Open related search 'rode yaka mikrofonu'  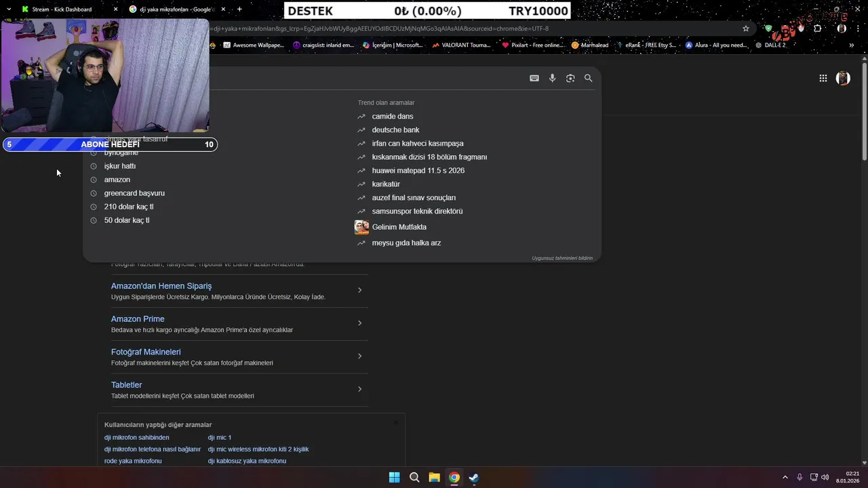tap(133, 461)
